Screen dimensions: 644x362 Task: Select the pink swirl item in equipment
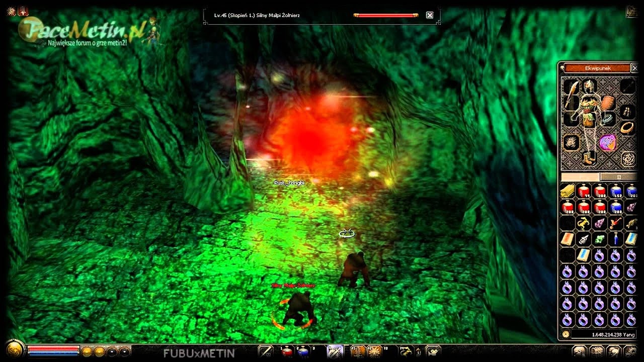click(608, 142)
